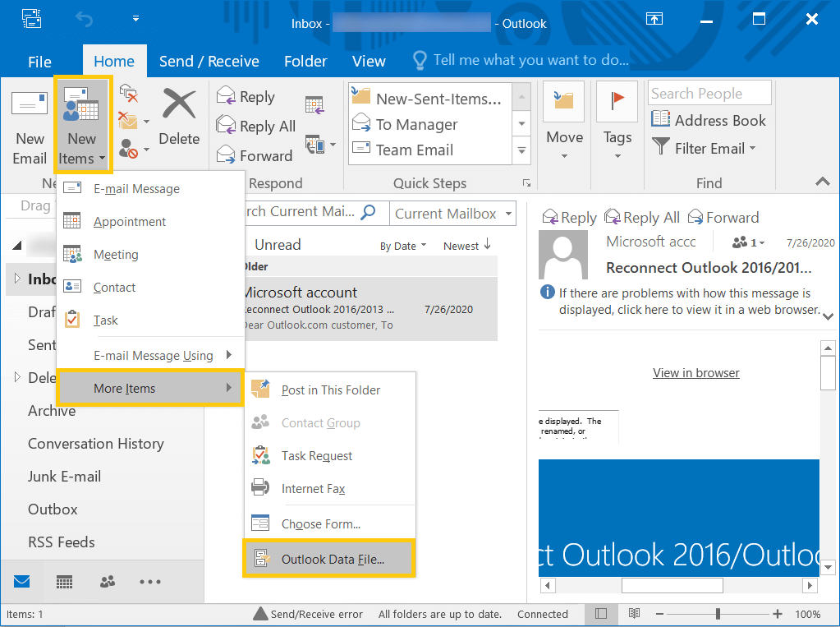Switch to Send / Receive tab

tap(209, 61)
